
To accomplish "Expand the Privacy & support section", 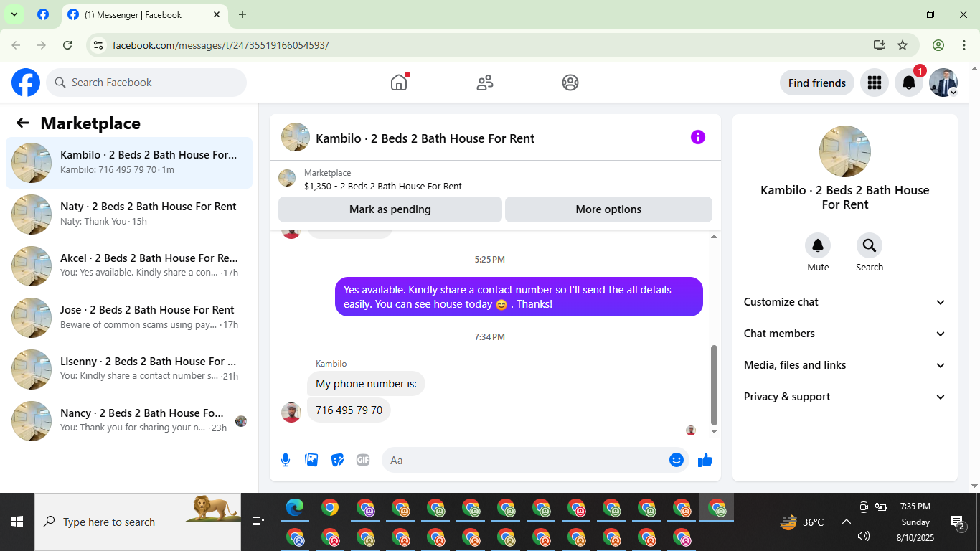I will coord(845,397).
